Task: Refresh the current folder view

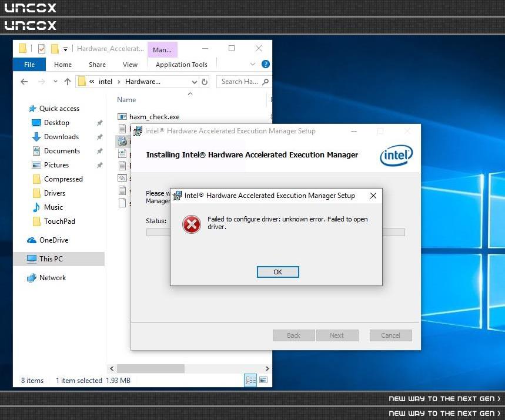Action: coord(205,82)
